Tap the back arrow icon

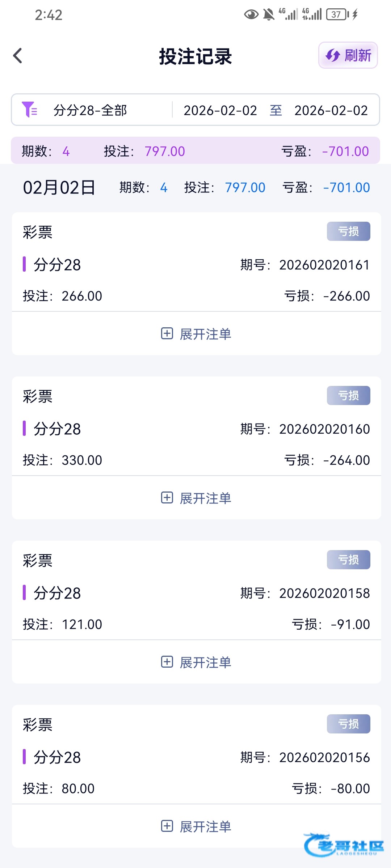[18, 56]
